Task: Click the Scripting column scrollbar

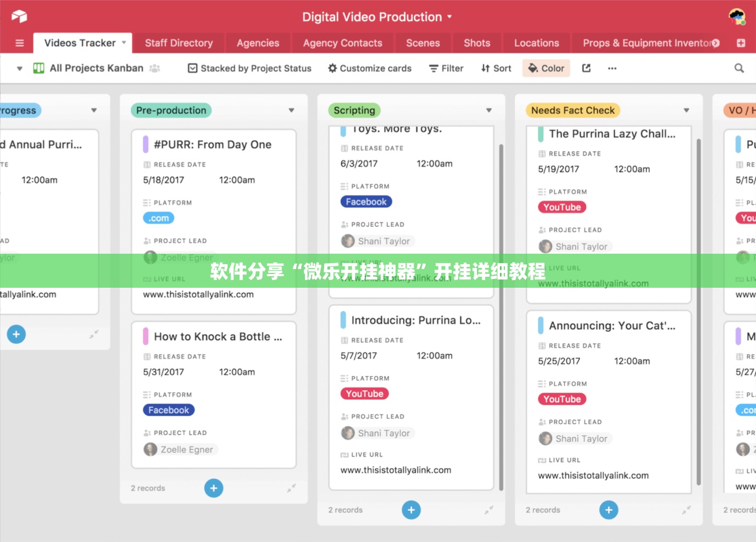Action: [x=501, y=317]
